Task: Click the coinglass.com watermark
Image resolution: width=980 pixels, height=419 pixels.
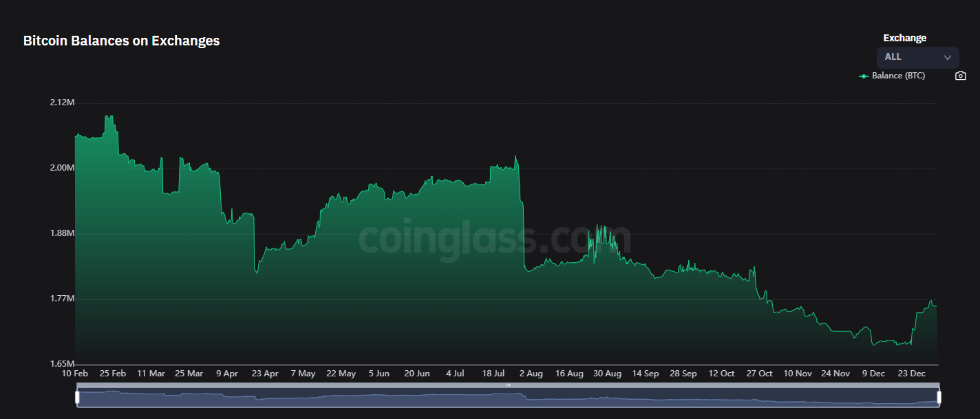Action: 494,239
